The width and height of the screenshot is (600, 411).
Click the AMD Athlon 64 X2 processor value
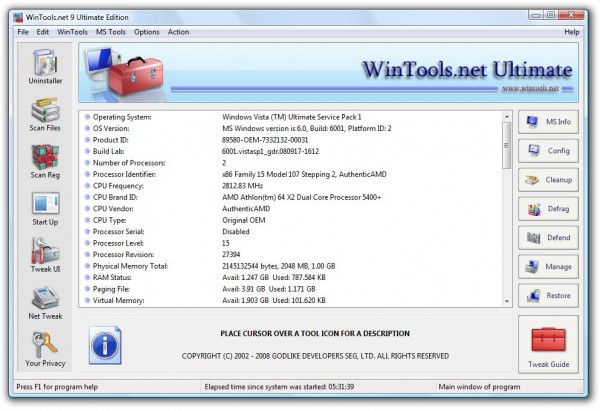[302, 197]
